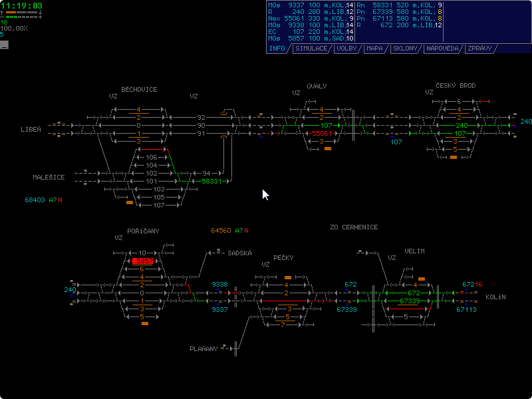
Task: Click the orange marker under Poříčany track 5
Action: pyautogui.click(x=144, y=324)
